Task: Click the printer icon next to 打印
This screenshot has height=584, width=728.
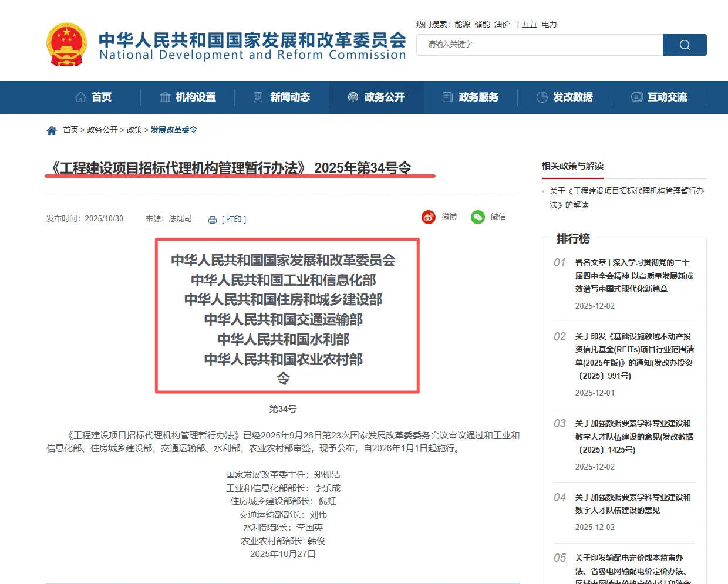Action: click(212, 219)
